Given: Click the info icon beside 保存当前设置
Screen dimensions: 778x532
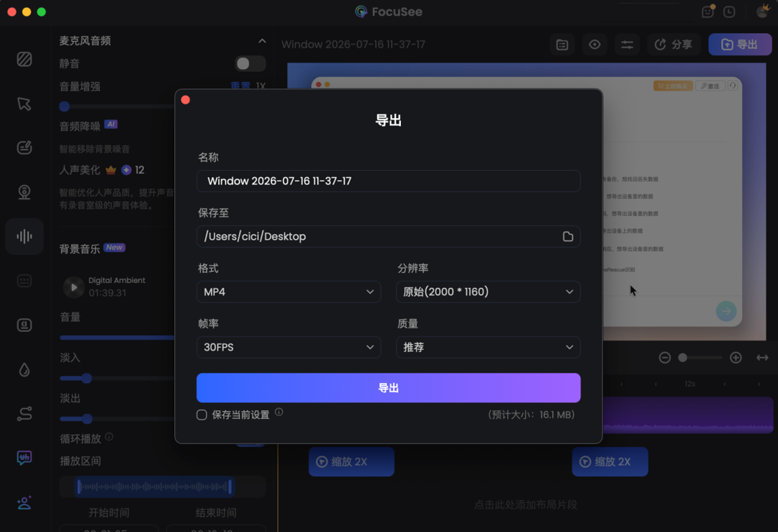Looking at the screenshot, I should tap(279, 412).
